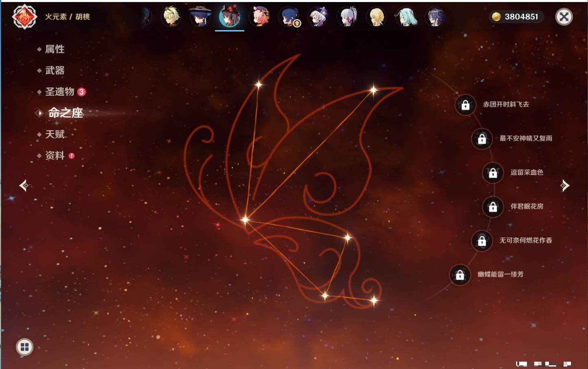Click the 无可奈何燃花作香 label
The width and height of the screenshot is (588, 369).
(x=526, y=240)
